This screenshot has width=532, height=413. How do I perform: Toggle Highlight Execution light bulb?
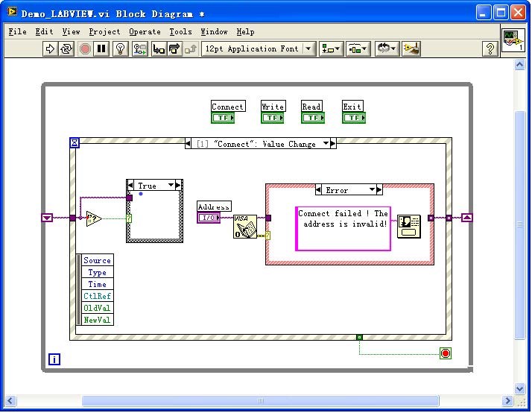click(120, 49)
